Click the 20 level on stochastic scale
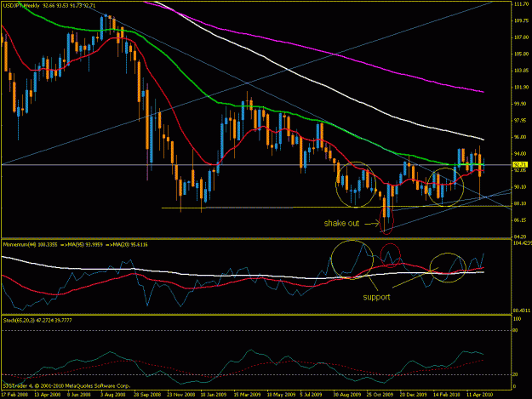The width and height of the screenshot is (532, 399). coord(516,374)
